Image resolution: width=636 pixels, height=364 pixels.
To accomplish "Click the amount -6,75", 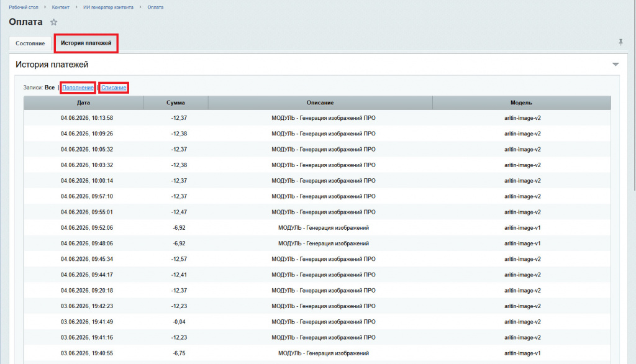I will (x=179, y=353).
